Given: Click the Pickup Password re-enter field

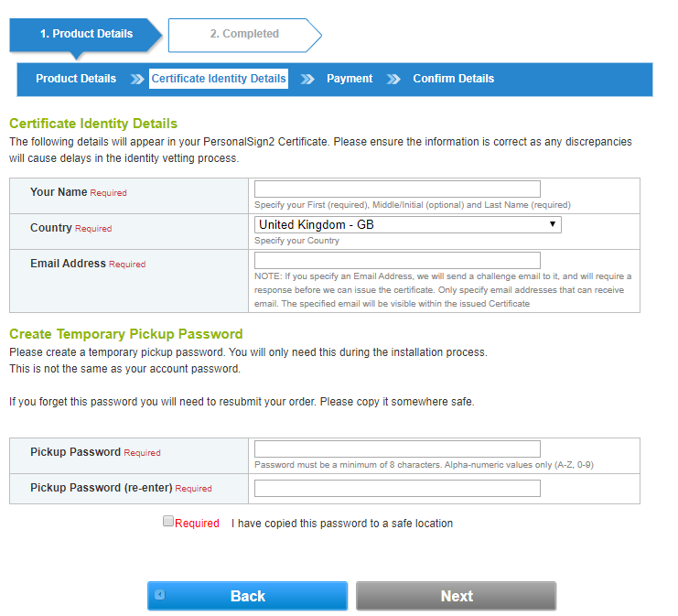Looking at the screenshot, I should 397,489.
